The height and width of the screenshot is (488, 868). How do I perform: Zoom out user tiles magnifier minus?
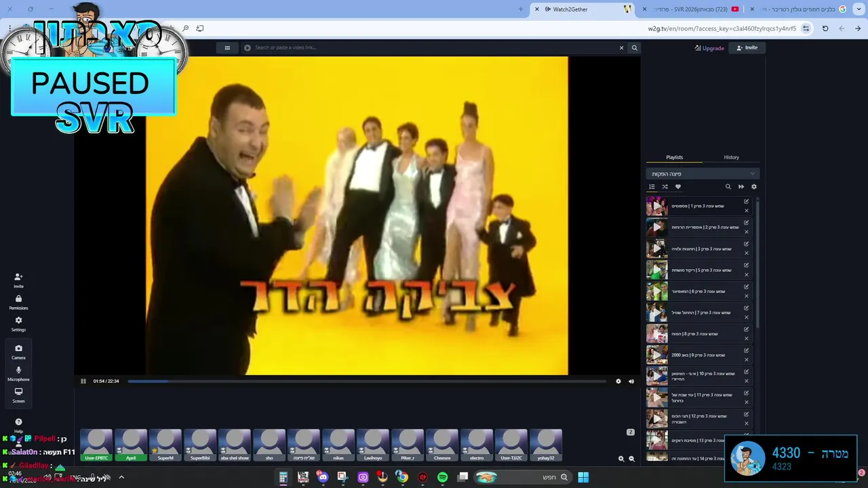632,459
